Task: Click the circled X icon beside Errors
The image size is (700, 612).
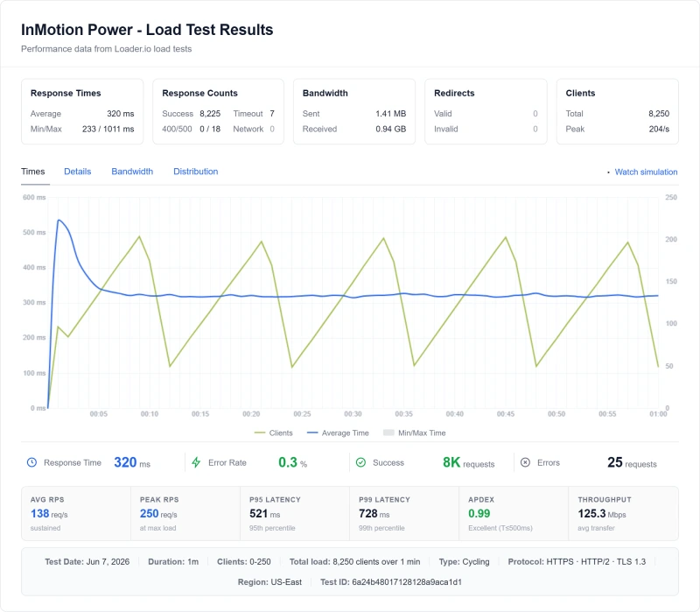Action: click(x=526, y=462)
